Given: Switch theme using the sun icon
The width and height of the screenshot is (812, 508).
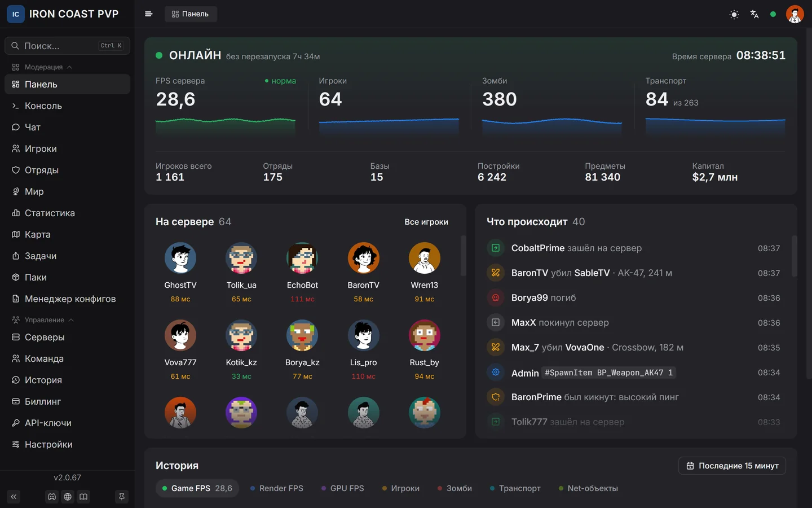Looking at the screenshot, I should (x=734, y=14).
